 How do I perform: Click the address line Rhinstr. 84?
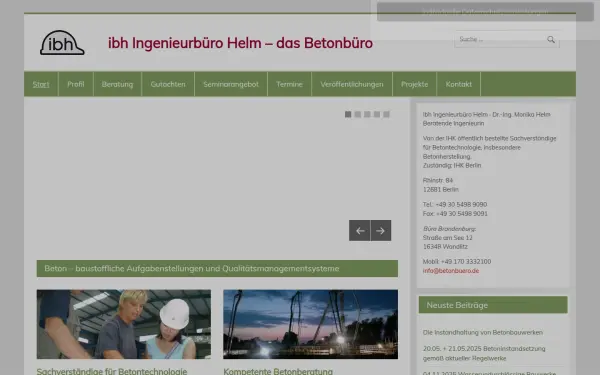point(438,180)
